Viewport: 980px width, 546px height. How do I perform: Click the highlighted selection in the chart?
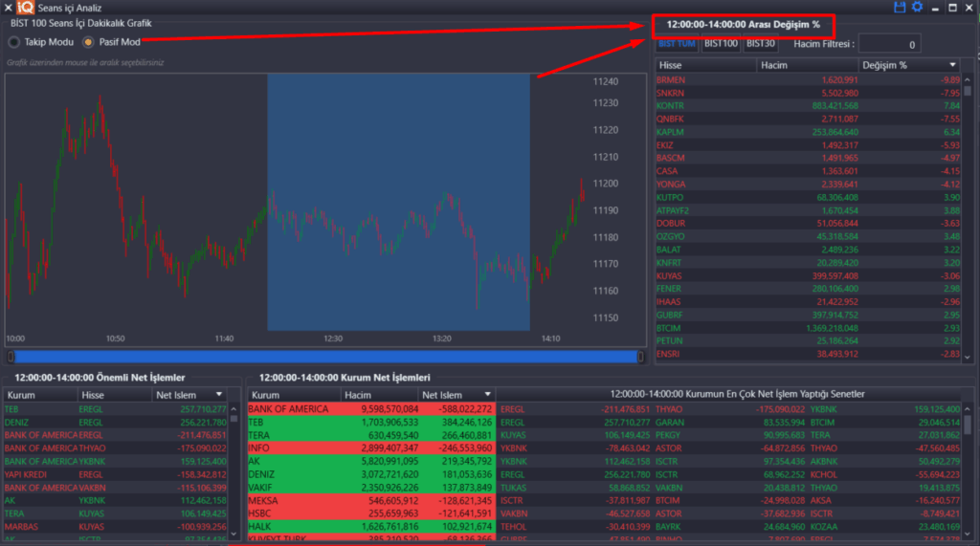[x=399, y=203]
